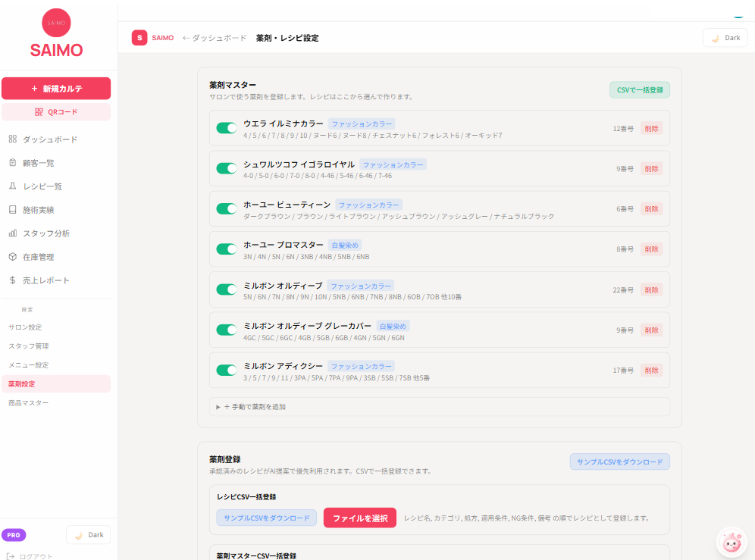Image resolution: width=755 pixels, height=560 pixels.
Task: Click the QR code icon in sidebar
Action: (39, 111)
